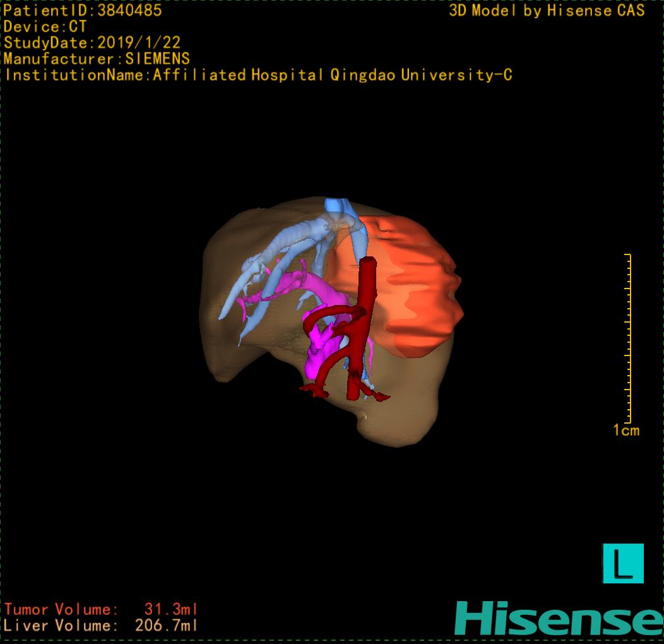Click the Manufacturer:SIEMENS text
The height and width of the screenshot is (644, 664).
tap(97, 59)
